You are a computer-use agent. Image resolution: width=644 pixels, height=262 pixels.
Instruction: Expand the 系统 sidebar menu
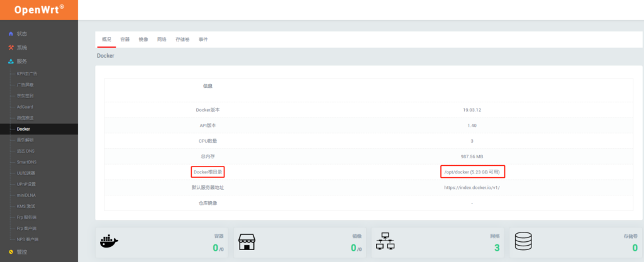pyautogui.click(x=22, y=47)
